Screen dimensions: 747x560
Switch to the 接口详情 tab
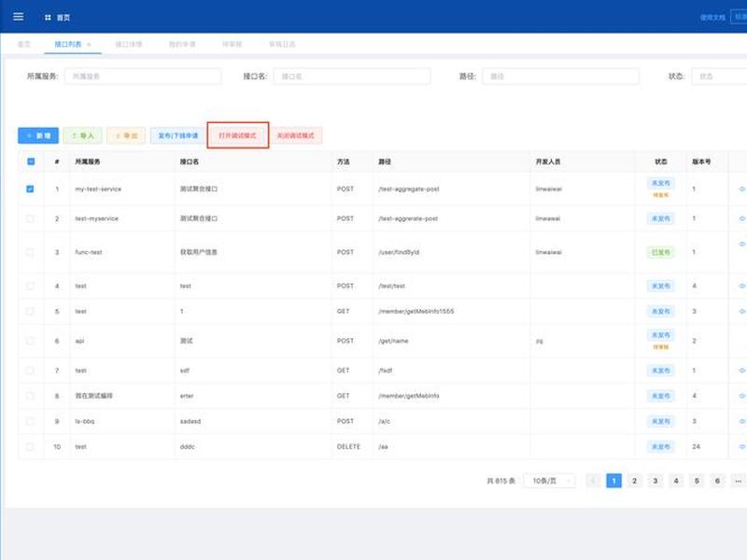coord(129,44)
